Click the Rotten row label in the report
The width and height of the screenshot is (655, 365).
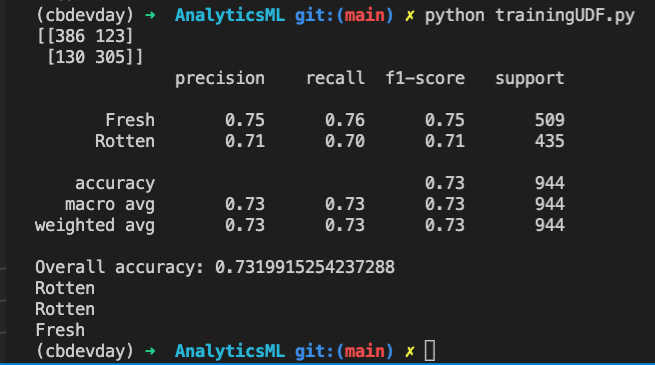pyautogui.click(x=125, y=141)
